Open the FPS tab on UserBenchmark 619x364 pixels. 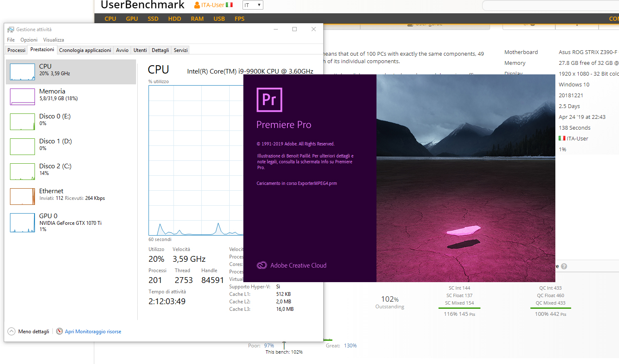click(x=240, y=19)
